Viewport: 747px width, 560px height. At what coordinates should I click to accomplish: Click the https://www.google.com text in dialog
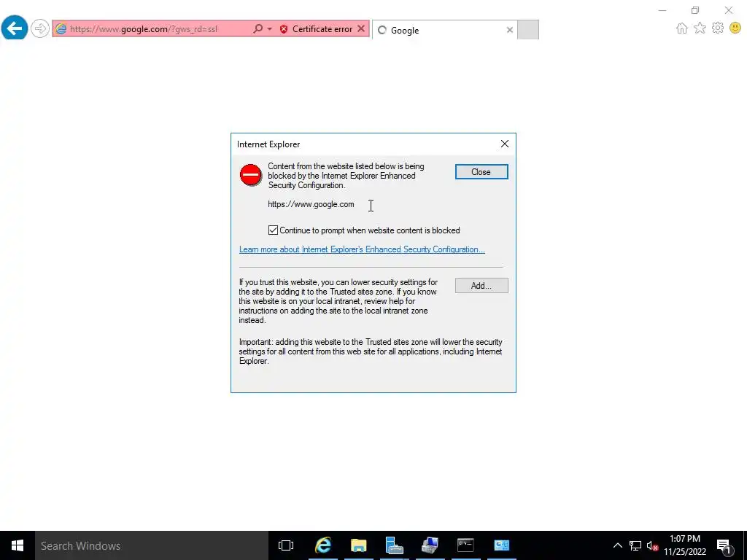coord(311,204)
